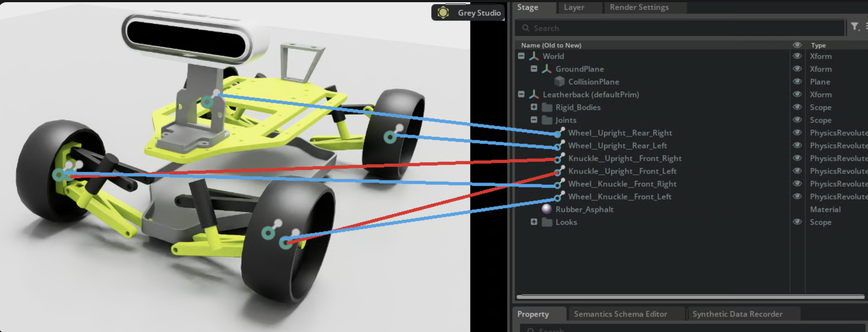Click the Grey Studio lighting button
Viewport: 868px width, 332px height.
[468, 12]
